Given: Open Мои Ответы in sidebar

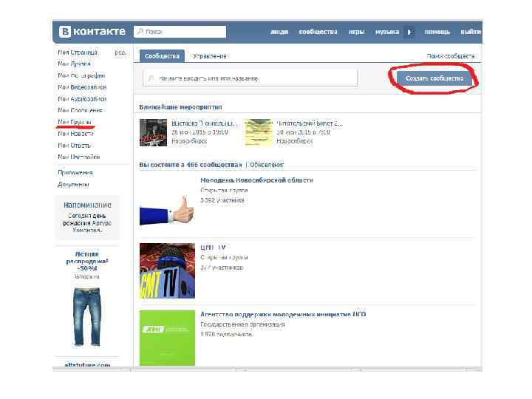Looking at the screenshot, I should coord(75,146).
